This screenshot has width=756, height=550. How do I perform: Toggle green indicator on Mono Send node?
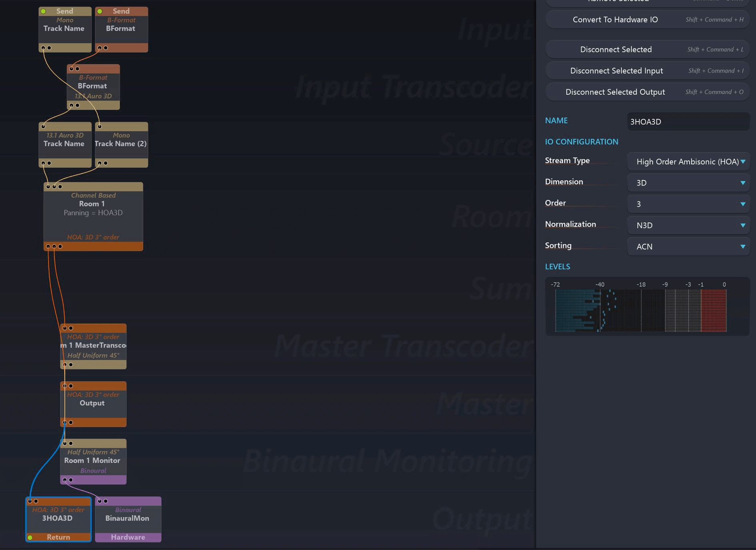tap(43, 11)
